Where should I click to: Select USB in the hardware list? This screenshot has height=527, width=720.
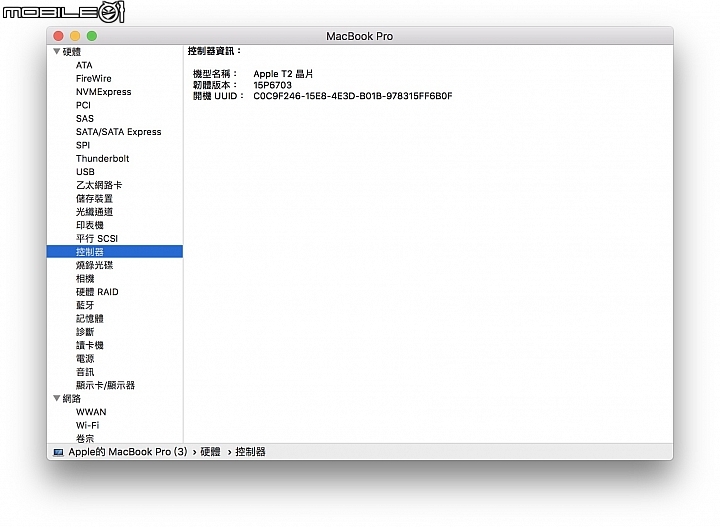point(85,172)
